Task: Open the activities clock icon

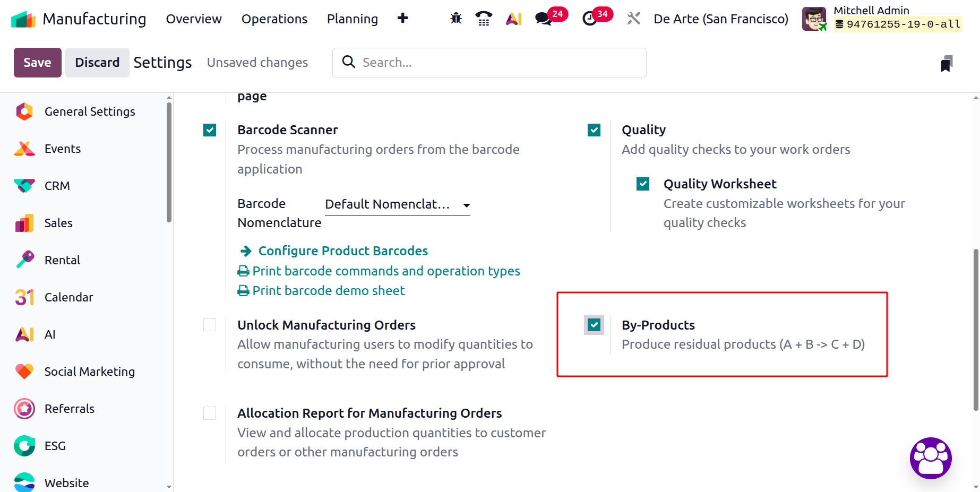Action: pos(590,19)
